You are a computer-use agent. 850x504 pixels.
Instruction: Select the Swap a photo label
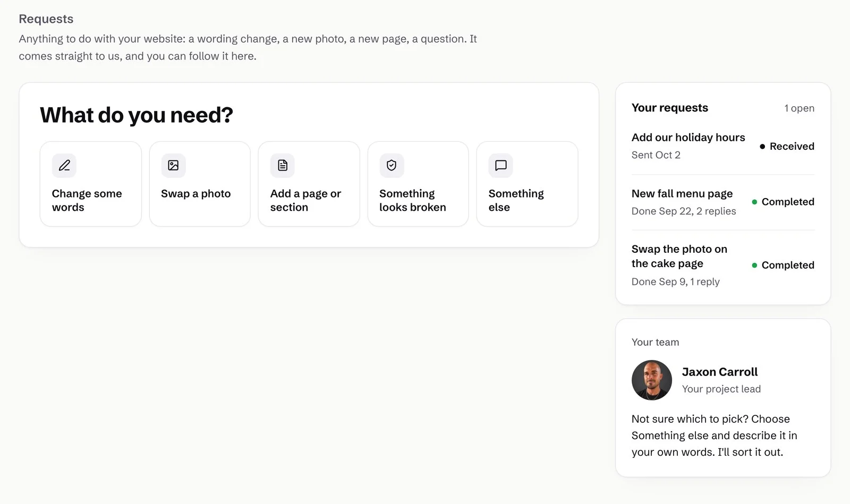tap(196, 194)
